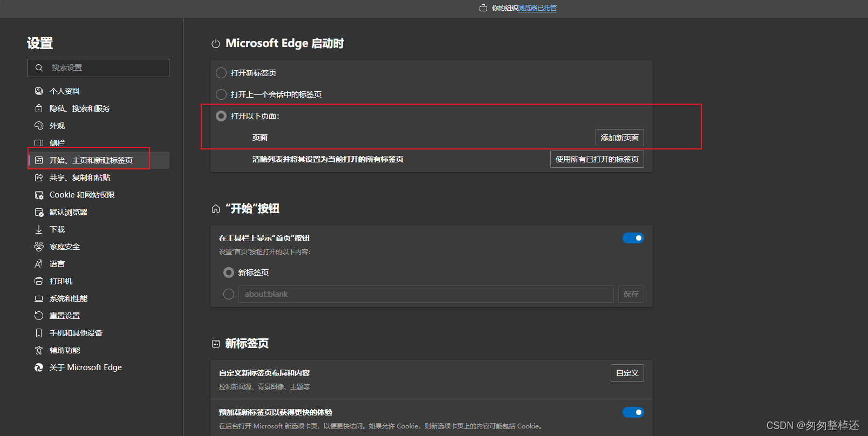
Task: Click the 默认浏览器 icon
Action: (39, 212)
